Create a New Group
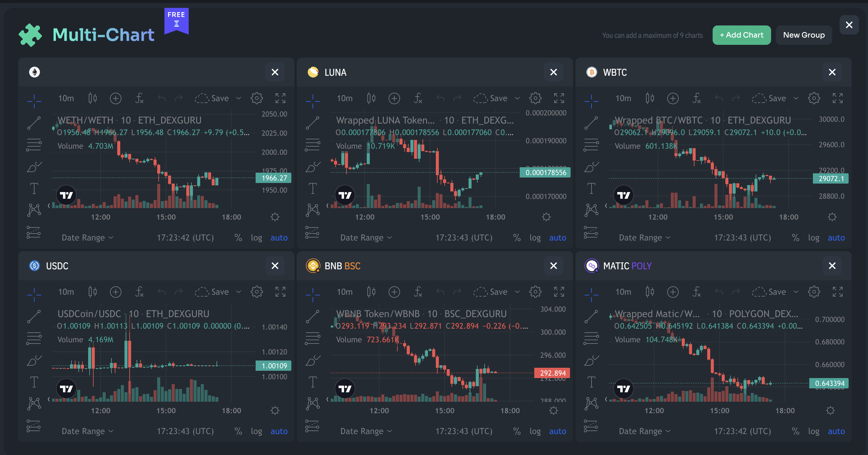 (x=803, y=35)
